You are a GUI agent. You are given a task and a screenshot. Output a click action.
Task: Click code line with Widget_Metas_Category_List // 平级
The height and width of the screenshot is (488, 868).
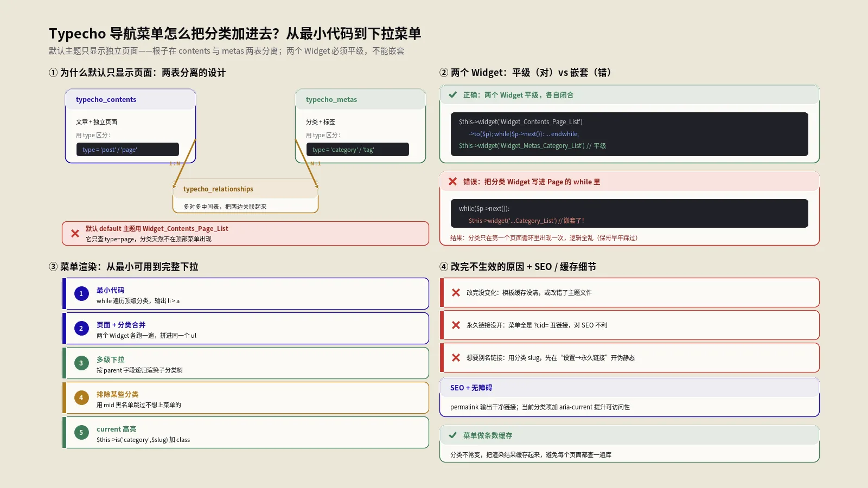click(x=533, y=146)
